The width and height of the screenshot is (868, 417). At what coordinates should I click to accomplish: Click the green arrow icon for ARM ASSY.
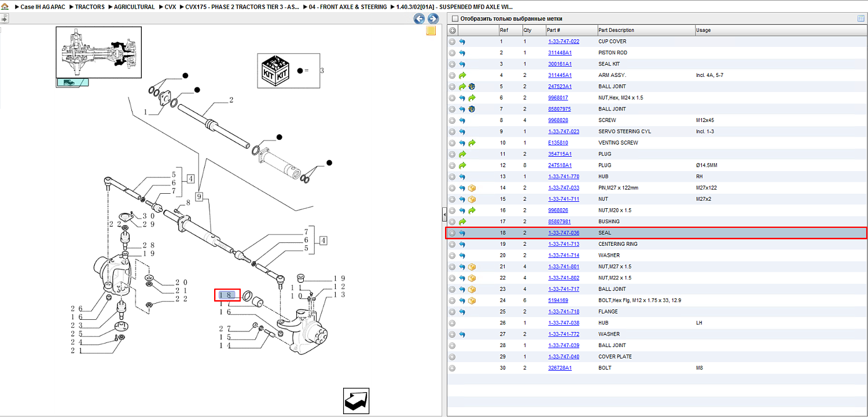click(x=462, y=75)
